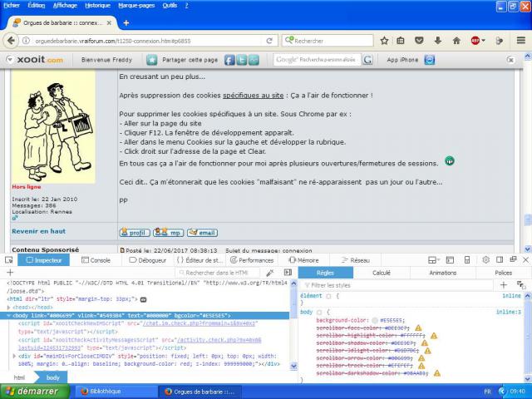Go to the home page icon
The width and height of the screenshot is (532, 399).
coord(456,41)
